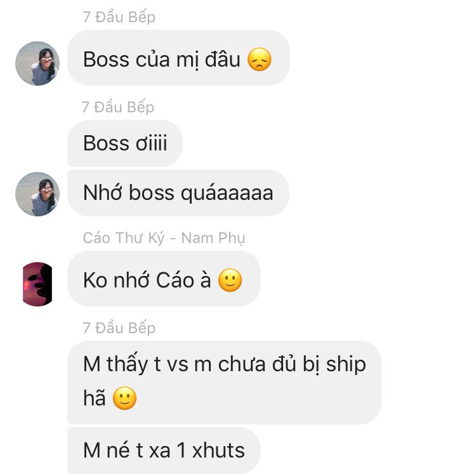The height and width of the screenshot is (474, 476).
Task: Open the dark silhouette avatar of Cáo Thư Ký
Action: (x=37, y=284)
